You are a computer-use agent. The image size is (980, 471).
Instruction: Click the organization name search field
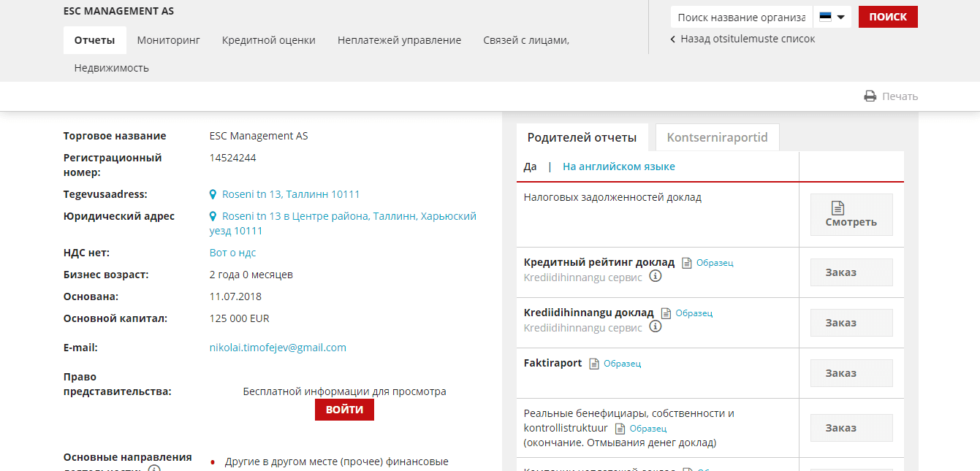point(741,17)
